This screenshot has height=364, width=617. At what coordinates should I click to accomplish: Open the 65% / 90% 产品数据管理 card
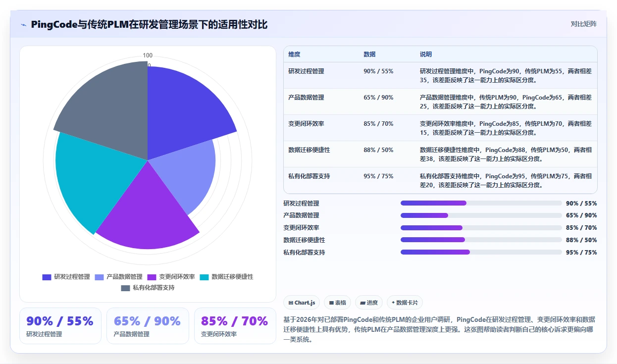click(x=148, y=326)
